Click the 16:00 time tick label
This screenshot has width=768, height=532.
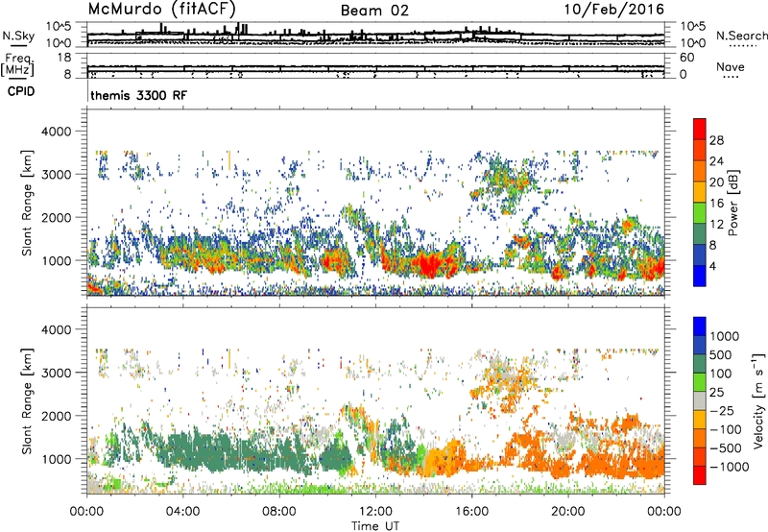click(x=471, y=512)
